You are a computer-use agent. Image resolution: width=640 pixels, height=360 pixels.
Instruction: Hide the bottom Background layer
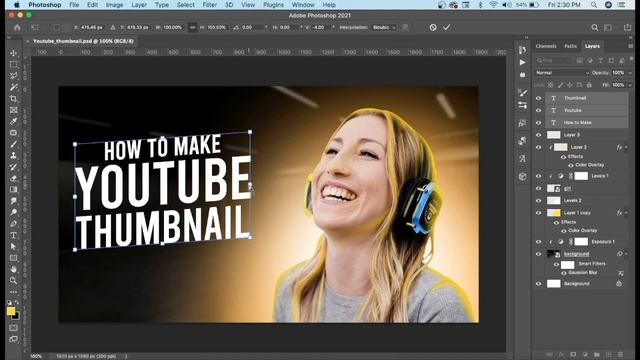pyautogui.click(x=538, y=284)
